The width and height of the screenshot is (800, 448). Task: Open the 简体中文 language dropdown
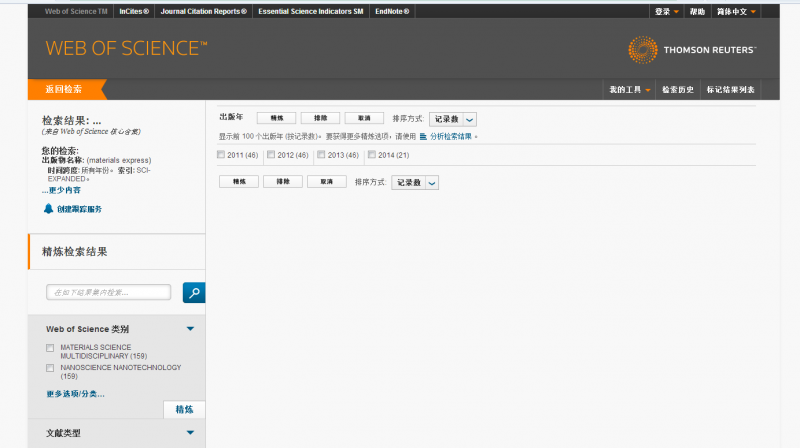pyautogui.click(x=736, y=11)
